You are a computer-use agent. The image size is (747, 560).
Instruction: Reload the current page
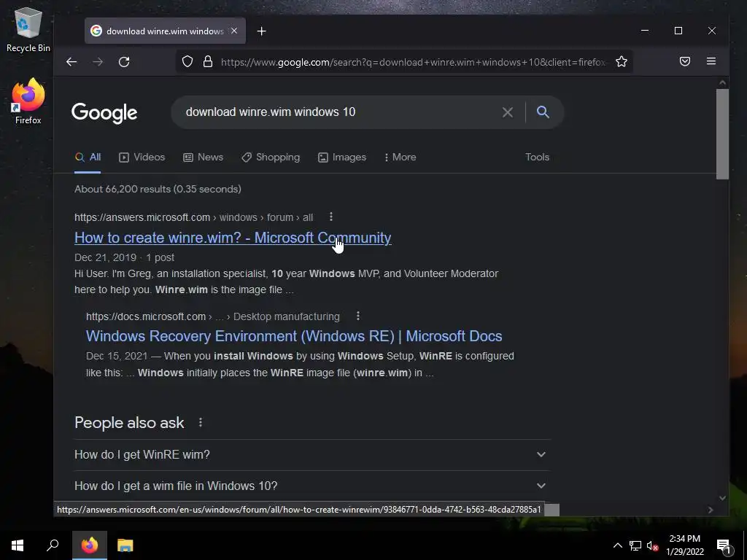(124, 62)
